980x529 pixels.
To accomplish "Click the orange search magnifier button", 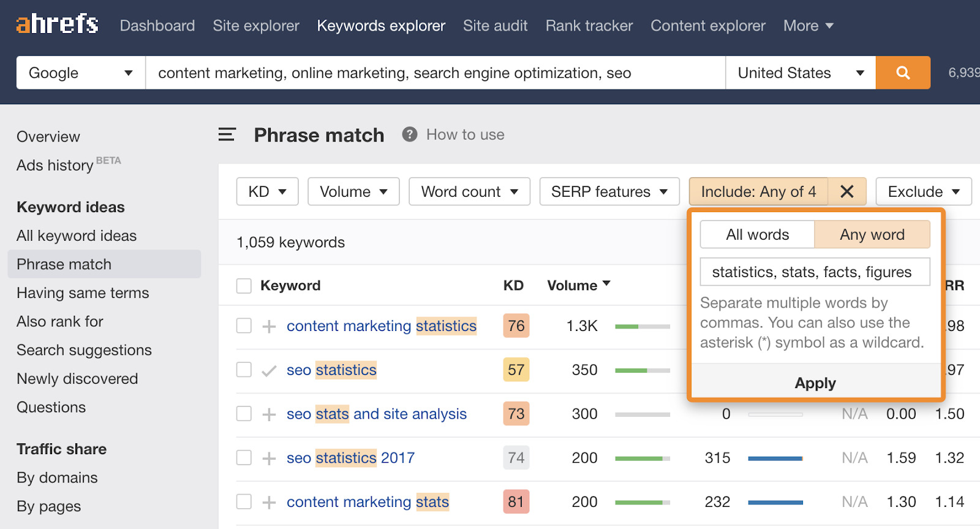I will point(903,73).
